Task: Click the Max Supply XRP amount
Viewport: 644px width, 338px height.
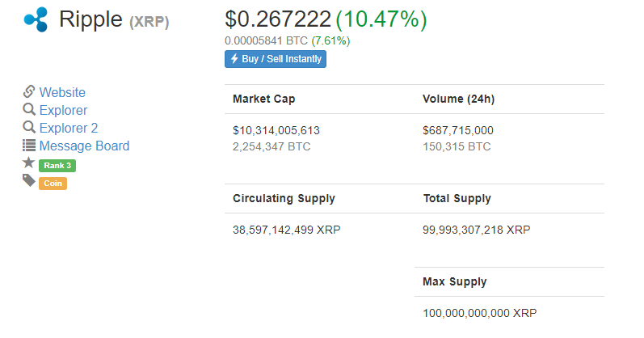Action: [x=480, y=313]
